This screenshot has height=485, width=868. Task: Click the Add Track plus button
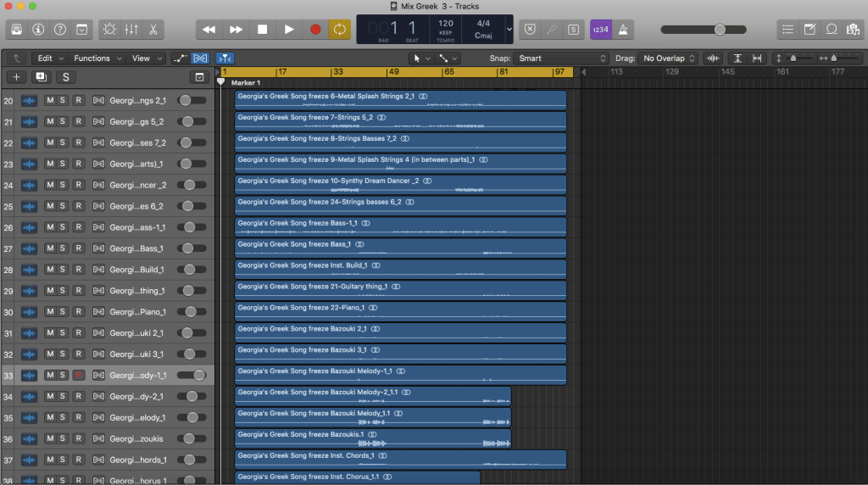[16, 77]
